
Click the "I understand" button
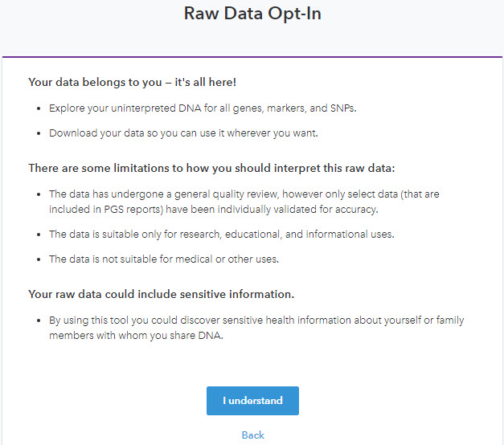pos(252,401)
